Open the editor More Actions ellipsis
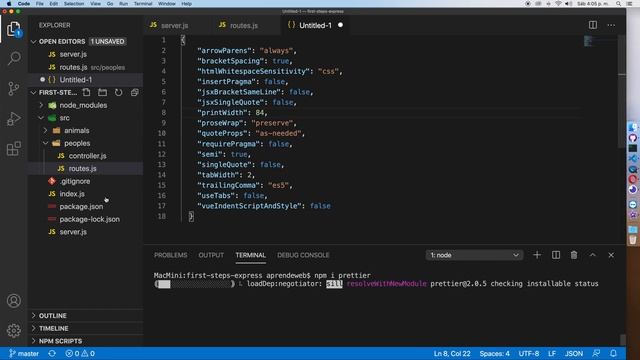The image size is (640, 360). point(611,25)
